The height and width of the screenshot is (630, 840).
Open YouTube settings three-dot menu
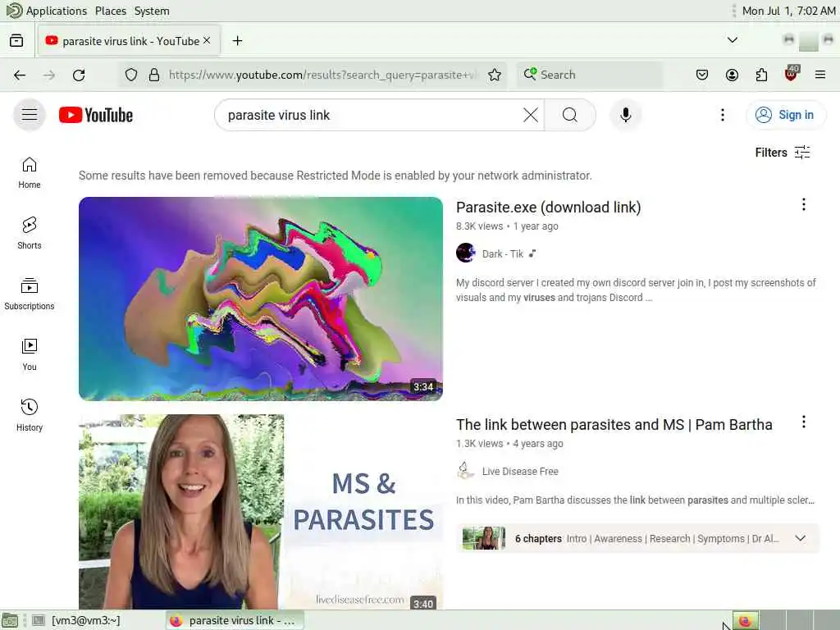point(722,115)
